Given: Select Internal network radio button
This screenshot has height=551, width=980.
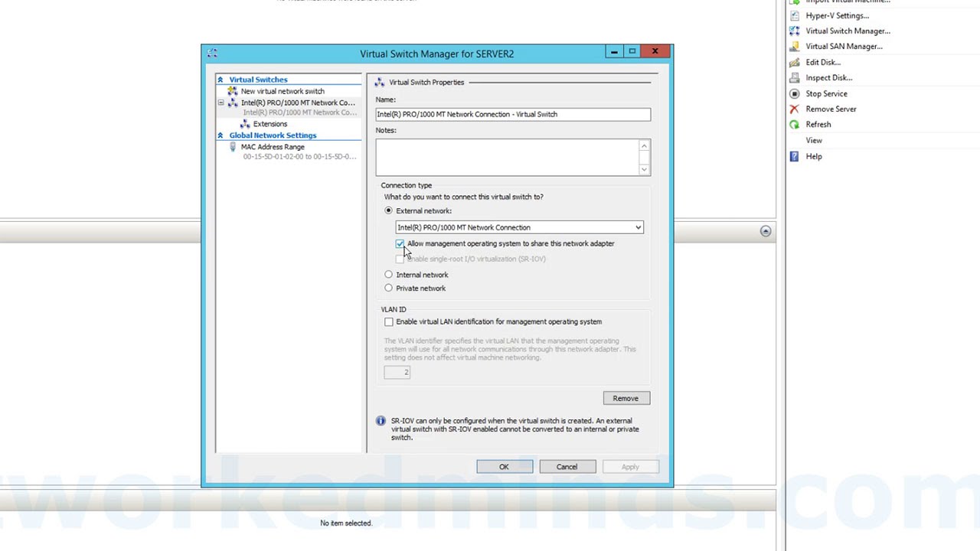Looking at the screenshot, I should click(x=389, y=275).
